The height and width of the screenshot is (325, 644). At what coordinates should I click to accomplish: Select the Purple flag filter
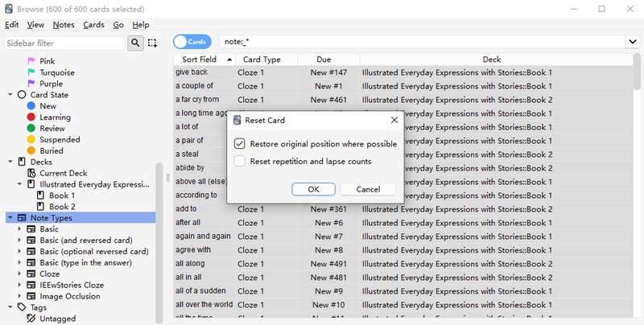click(x=51, y=84)
